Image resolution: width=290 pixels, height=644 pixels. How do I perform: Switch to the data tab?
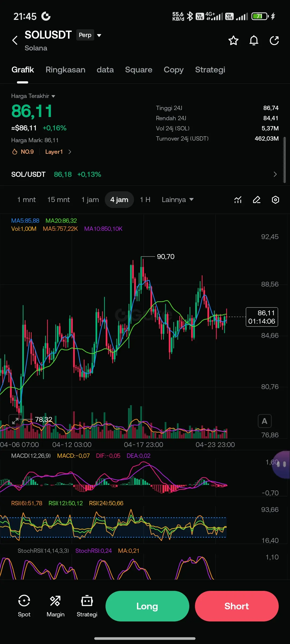pos(105,70)
